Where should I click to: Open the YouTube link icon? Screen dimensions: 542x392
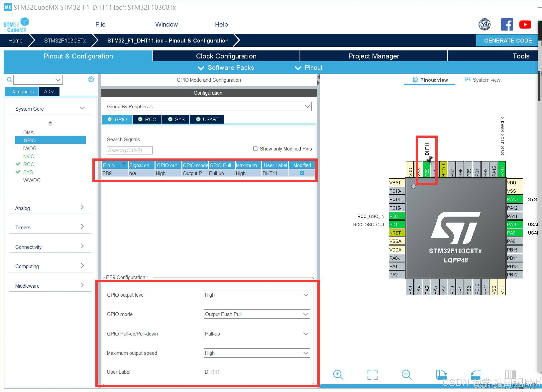click(x=525, y=24)
